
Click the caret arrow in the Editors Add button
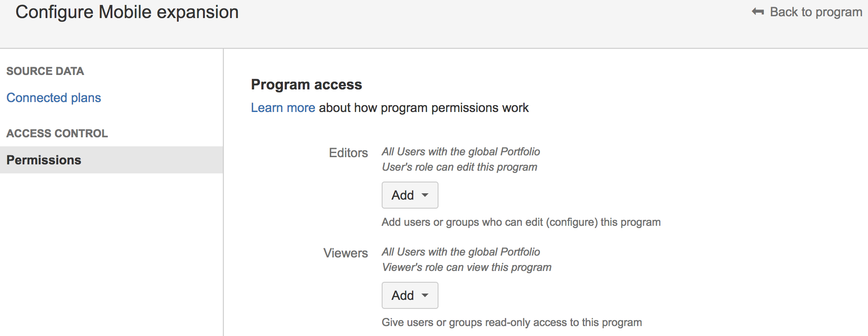click(x=425, y=195)
